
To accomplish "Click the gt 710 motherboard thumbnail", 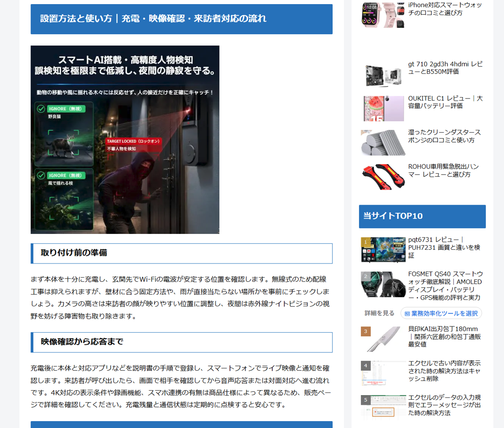I will point(383,75).
